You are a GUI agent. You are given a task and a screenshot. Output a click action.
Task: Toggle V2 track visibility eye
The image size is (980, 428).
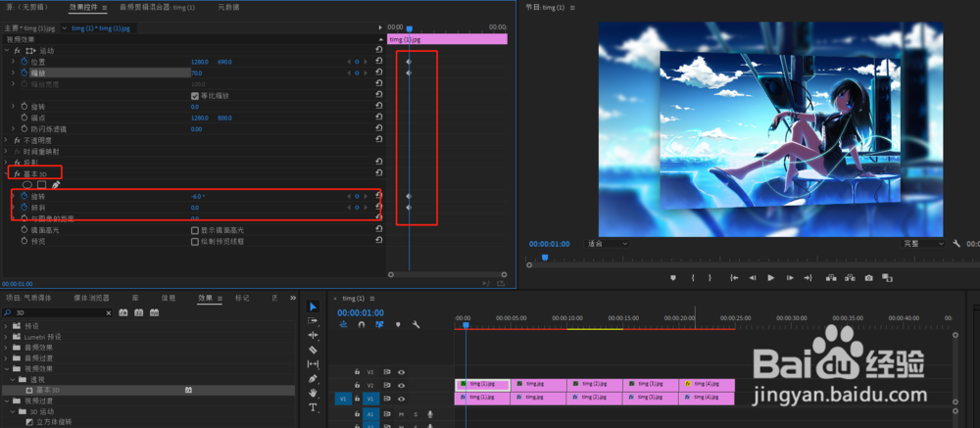pyautogui.click(x=401, y=386)
